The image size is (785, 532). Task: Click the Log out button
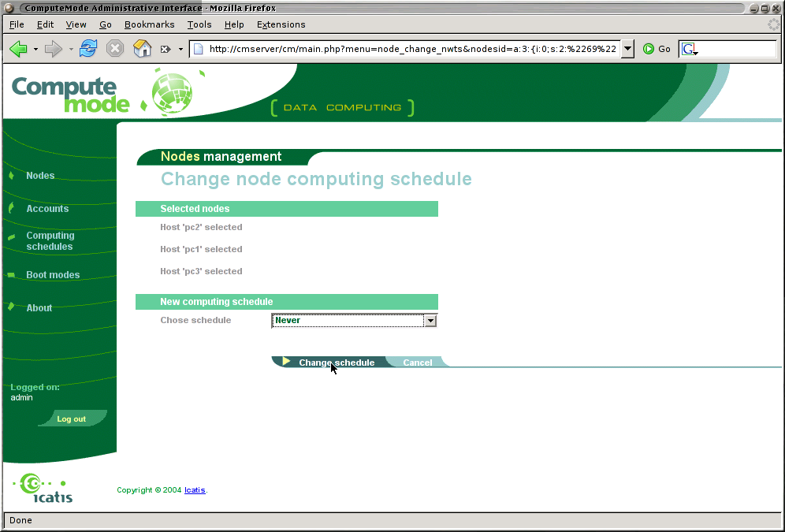pos(72,419)
